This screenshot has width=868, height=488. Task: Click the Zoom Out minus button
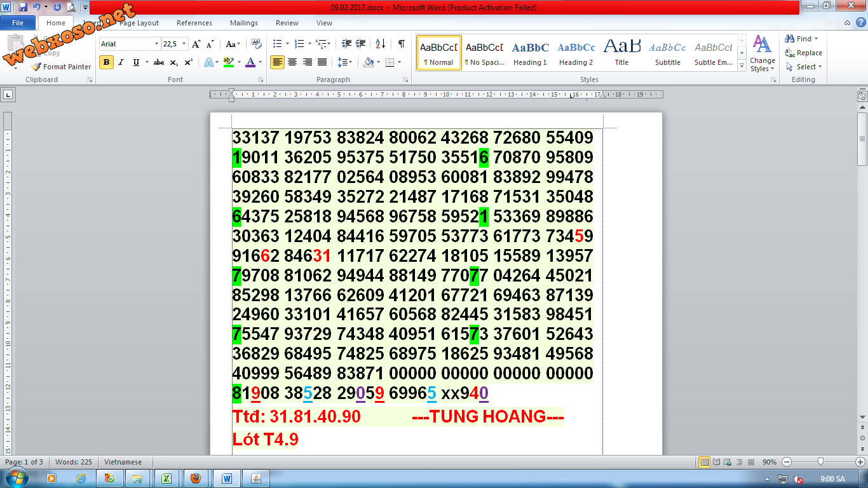[787, 462]
